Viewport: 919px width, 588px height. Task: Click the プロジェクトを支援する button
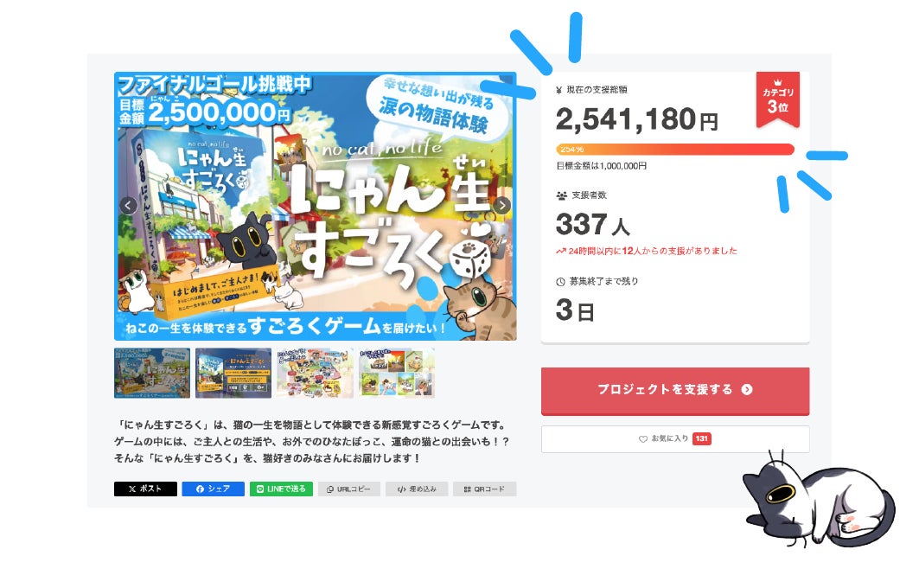point(675,391)
